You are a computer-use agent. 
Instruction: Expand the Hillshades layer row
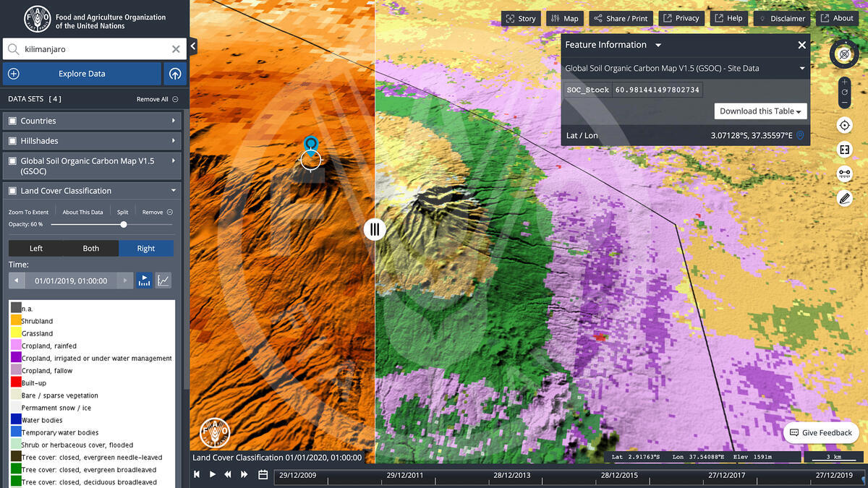coord(174,141)
